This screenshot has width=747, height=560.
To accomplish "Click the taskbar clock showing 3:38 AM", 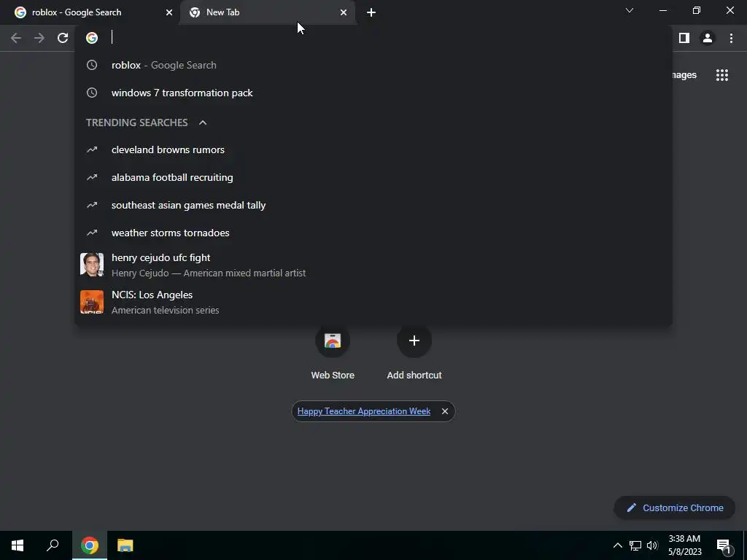I will tap(684, 545).
